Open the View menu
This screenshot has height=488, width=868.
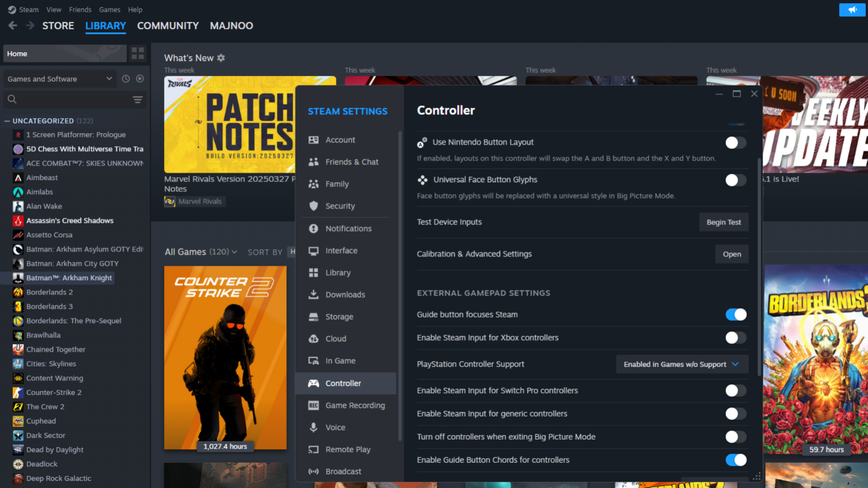tap(54, 9)
